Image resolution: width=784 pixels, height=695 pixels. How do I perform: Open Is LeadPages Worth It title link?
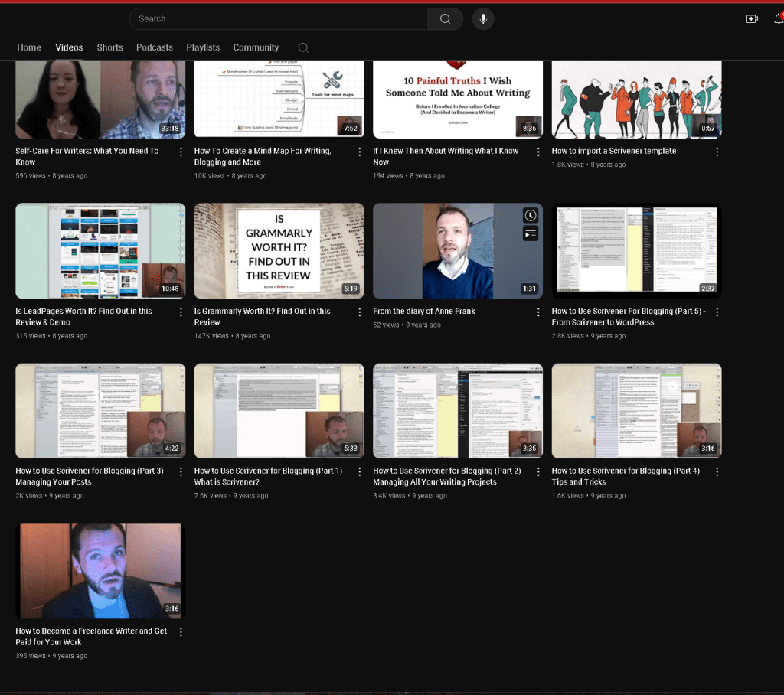83,316
